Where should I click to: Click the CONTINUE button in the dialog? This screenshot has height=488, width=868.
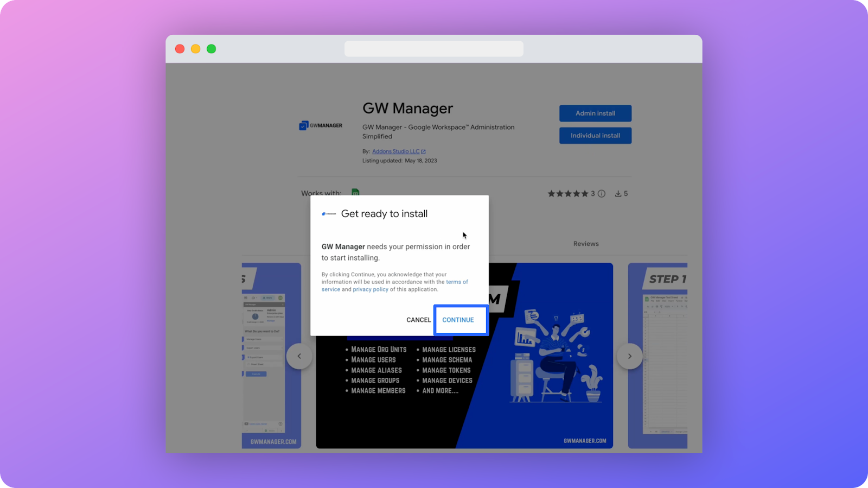click(461, 320)
